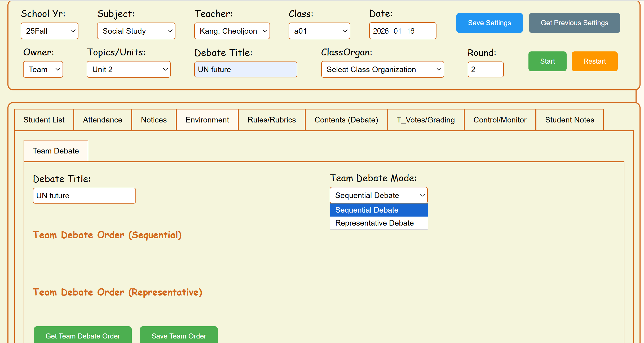Expand the Class dropdown showing a01
Image resolution: width=644 pixels, height=343 pixels.
coord(319,31)
